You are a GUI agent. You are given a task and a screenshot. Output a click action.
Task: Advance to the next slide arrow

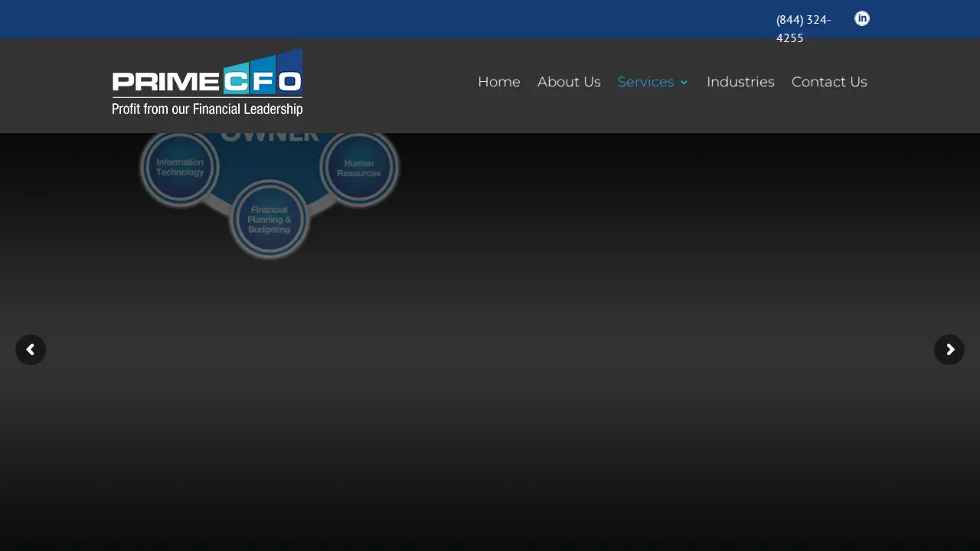949,350
